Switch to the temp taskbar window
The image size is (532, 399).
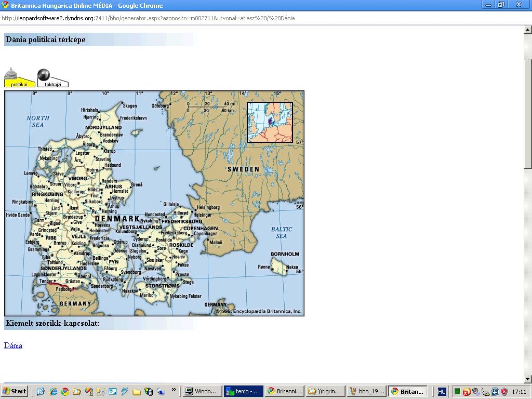(x=243, y=391)
